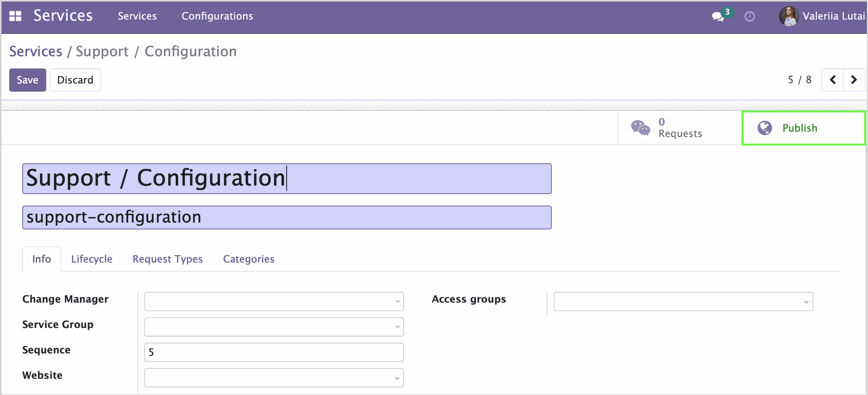
Task: Click the Publish globe icon
Action: 765,128
